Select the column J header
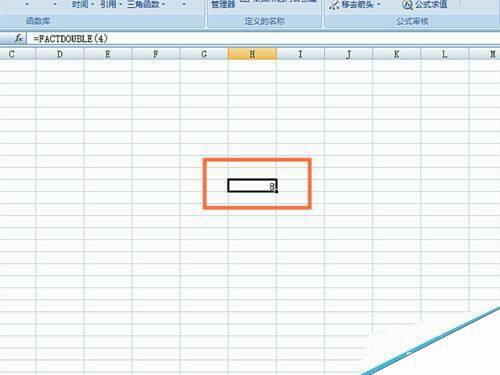The height and width of the screenshot is (375, 500). [348, 54]
